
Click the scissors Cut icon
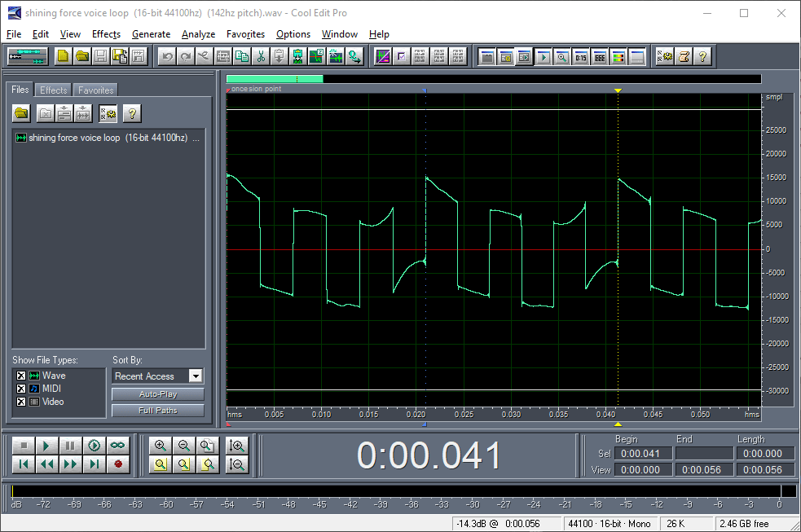pos(261,56)
